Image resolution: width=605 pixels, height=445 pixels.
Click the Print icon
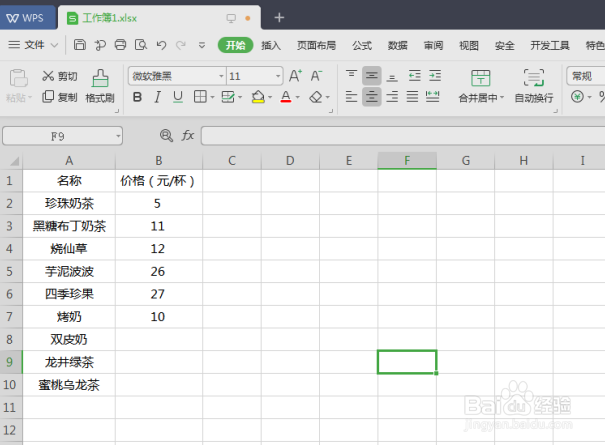tap(120, 45)
